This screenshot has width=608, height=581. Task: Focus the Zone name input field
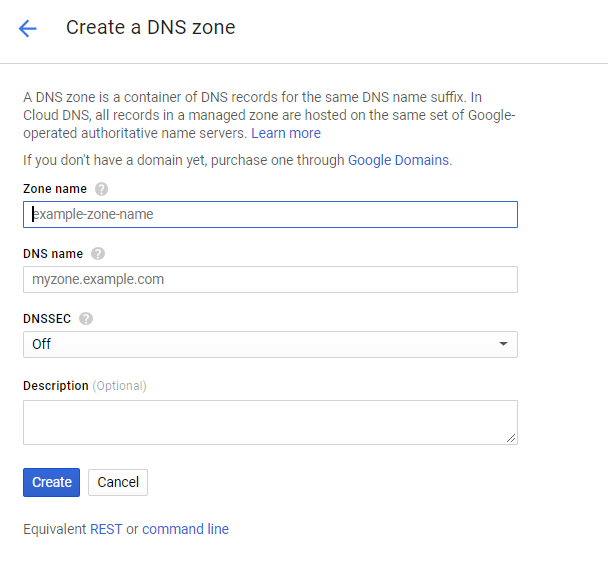tap(270, 214)
